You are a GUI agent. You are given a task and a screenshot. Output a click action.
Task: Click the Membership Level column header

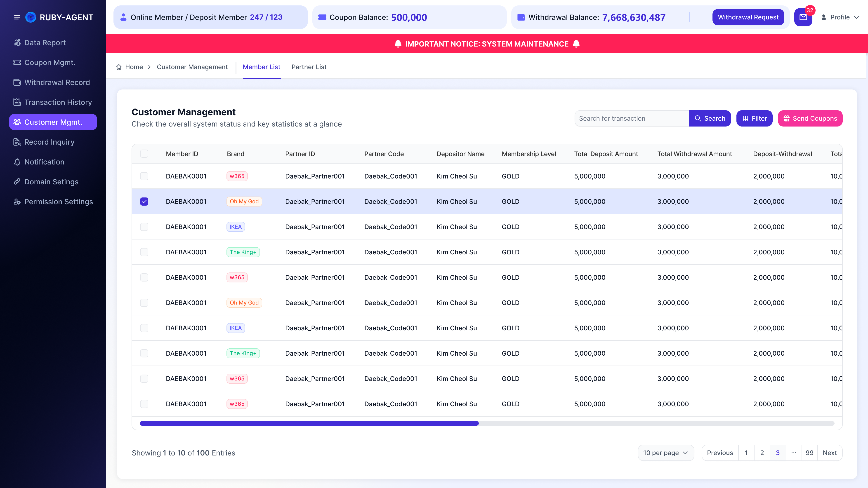(x=529, y=154)
